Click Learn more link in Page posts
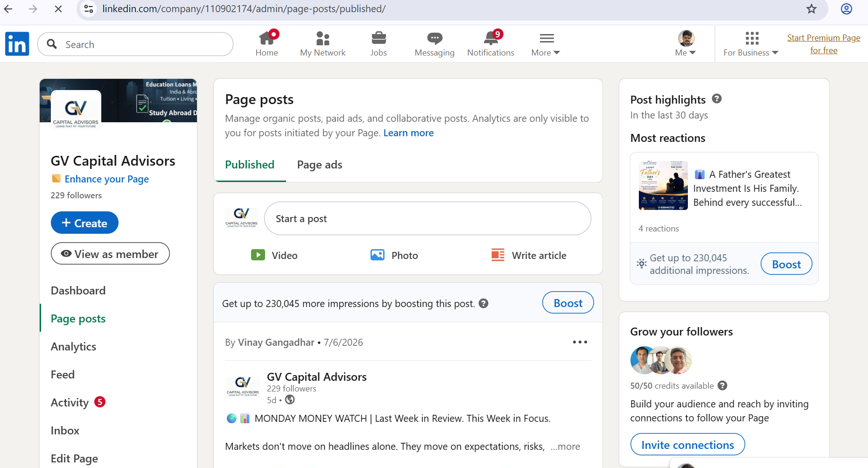This screenshot has width=868, height=468. click(408, 133)
